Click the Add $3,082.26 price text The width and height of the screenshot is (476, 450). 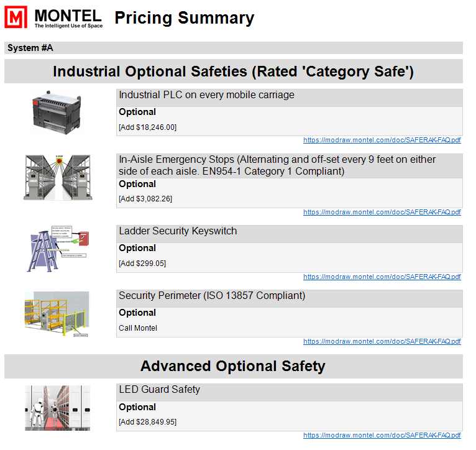[145, 199]
